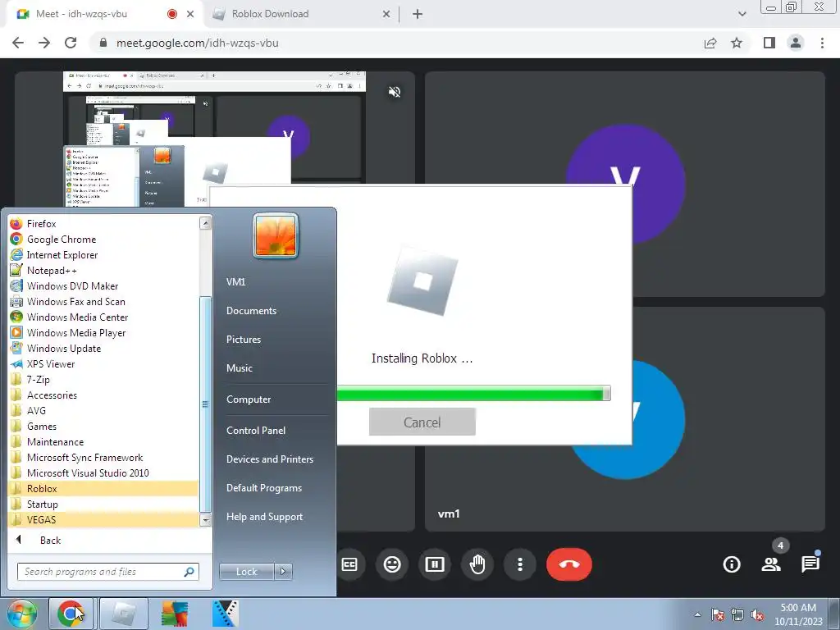Launch Windows Media Player
The width and height of the screenshot is (840, 630).
click(x=76, y=332)
